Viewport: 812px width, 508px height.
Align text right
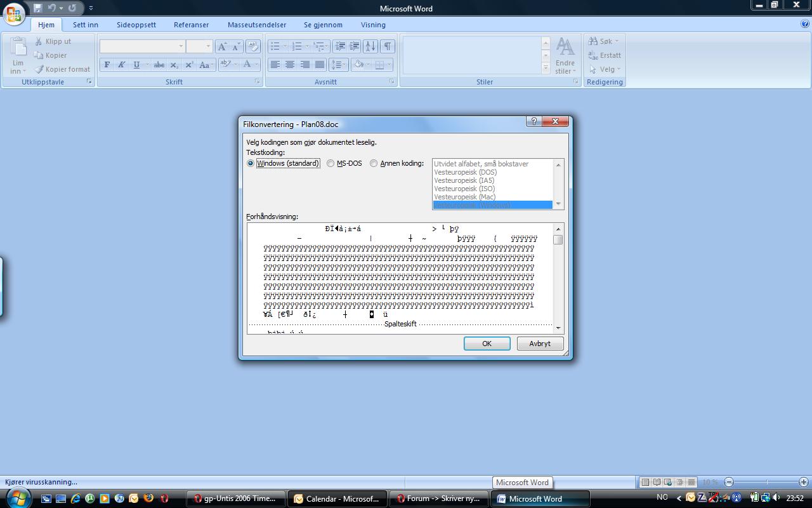pos(304,65)
